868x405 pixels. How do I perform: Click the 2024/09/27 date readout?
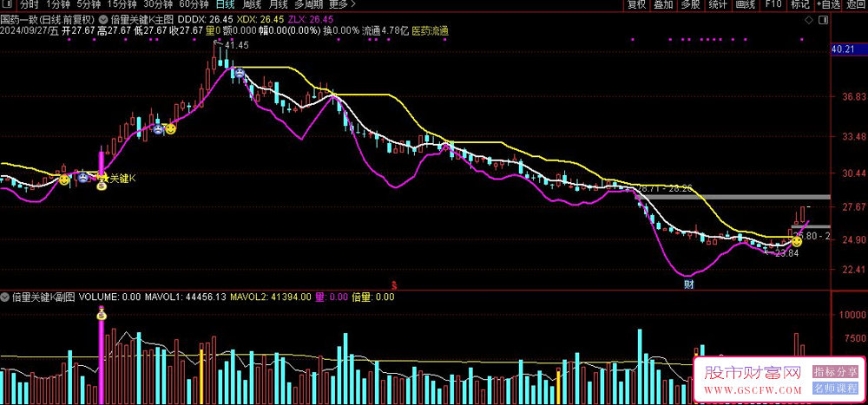29,31
